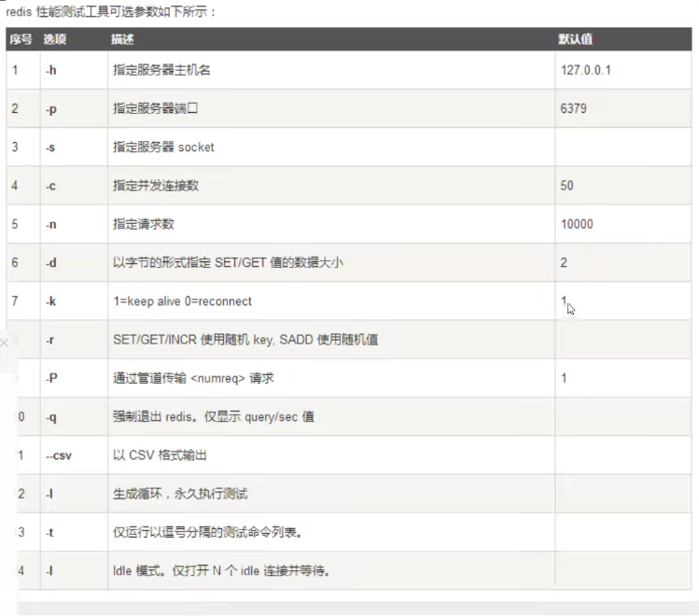Select default value 6379

pos(573,108)
